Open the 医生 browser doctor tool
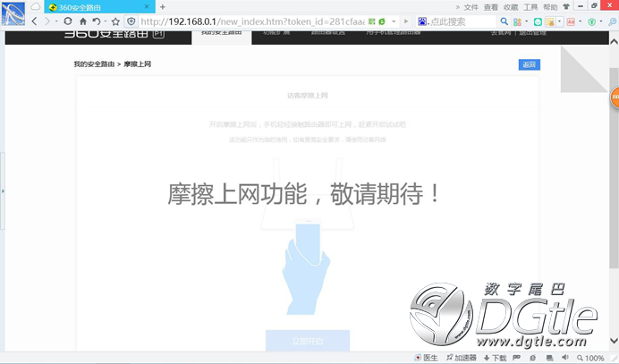The height and width of the screenshot is (364, 619). (426, 358)
